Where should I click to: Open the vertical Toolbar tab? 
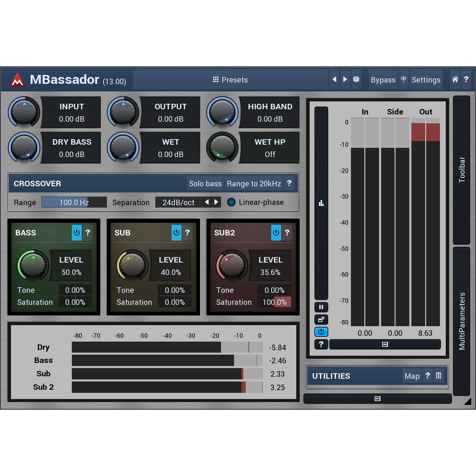point(462,170)
